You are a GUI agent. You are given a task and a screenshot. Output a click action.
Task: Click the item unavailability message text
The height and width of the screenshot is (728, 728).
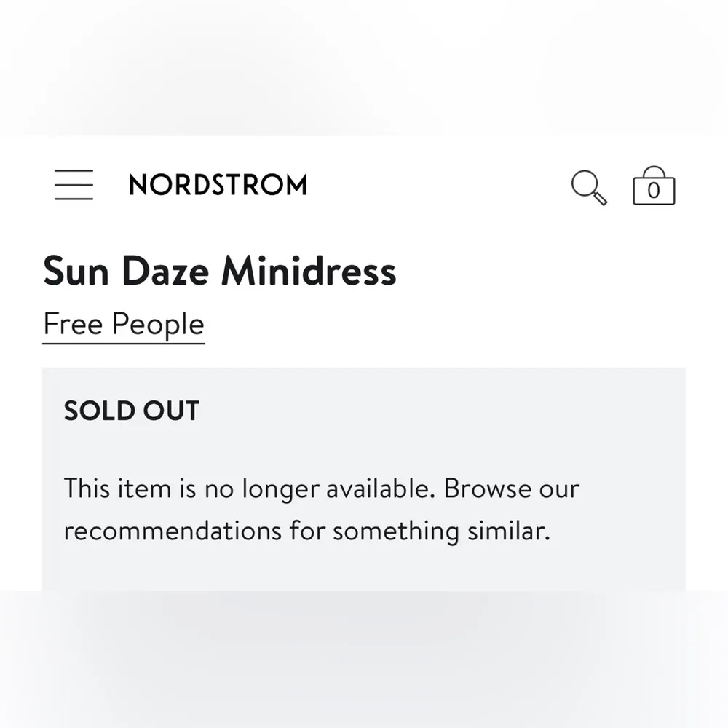coord(321,510)
